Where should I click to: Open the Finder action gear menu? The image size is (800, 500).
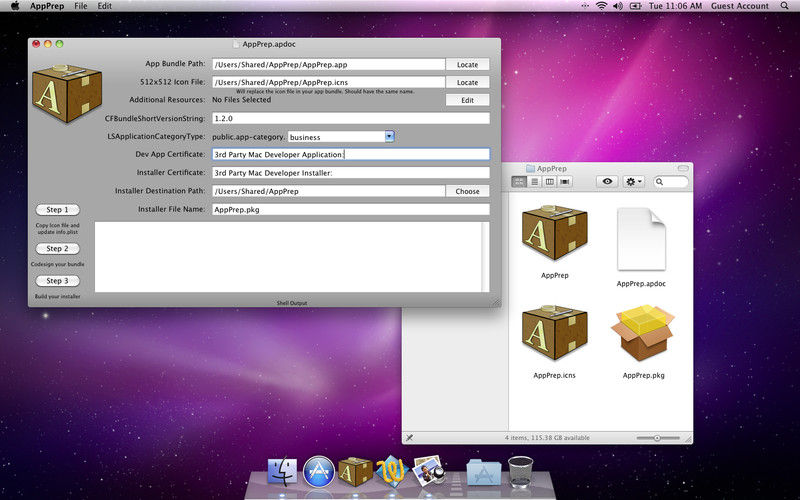coord(634,182)
